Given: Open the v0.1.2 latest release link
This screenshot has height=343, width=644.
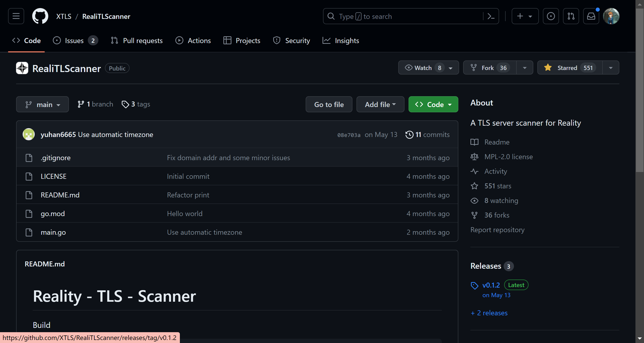Looking at the screenshot, I should 491,285.
